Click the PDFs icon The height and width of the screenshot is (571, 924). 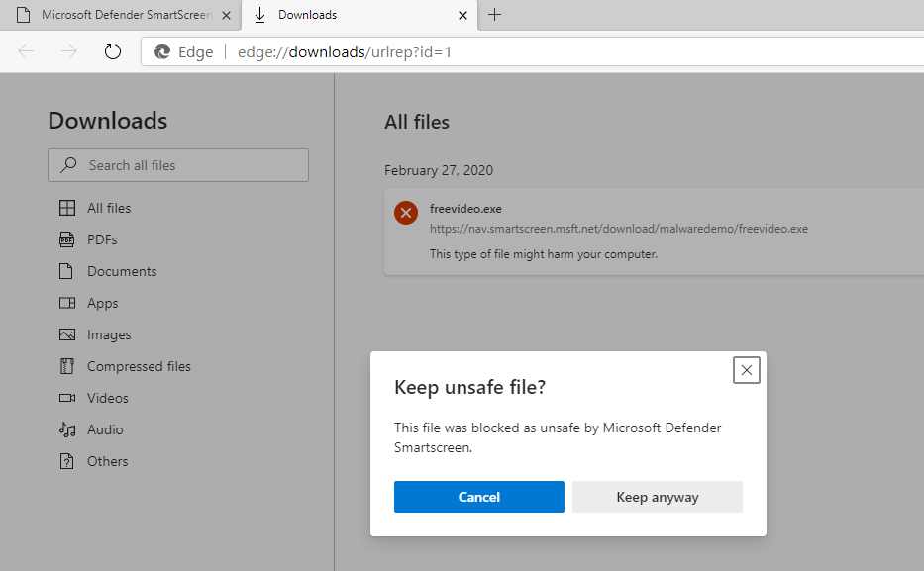pyautogui.click(x=67, y=239)
